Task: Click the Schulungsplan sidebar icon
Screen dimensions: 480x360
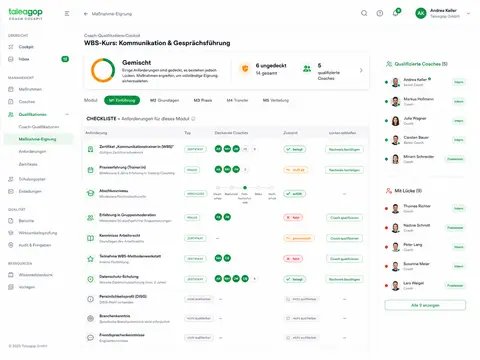Action: point(11,179)
